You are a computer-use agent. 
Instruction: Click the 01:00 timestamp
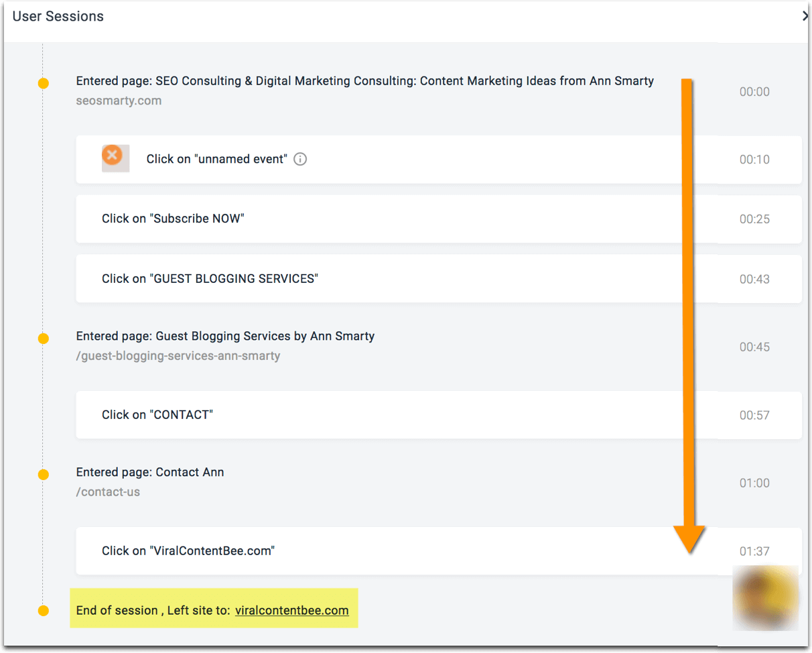click(754, 483)
